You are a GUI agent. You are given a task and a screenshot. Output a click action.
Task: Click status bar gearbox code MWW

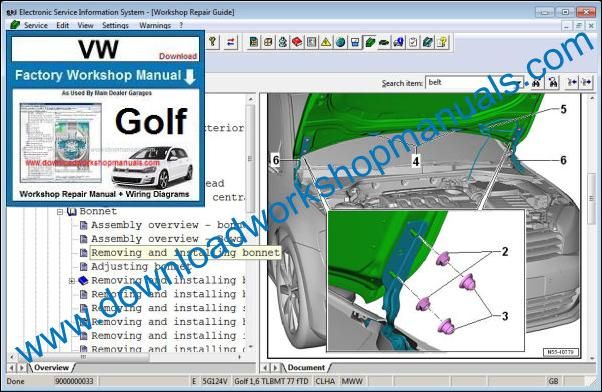pyautogui.click(x=352, y=381)
